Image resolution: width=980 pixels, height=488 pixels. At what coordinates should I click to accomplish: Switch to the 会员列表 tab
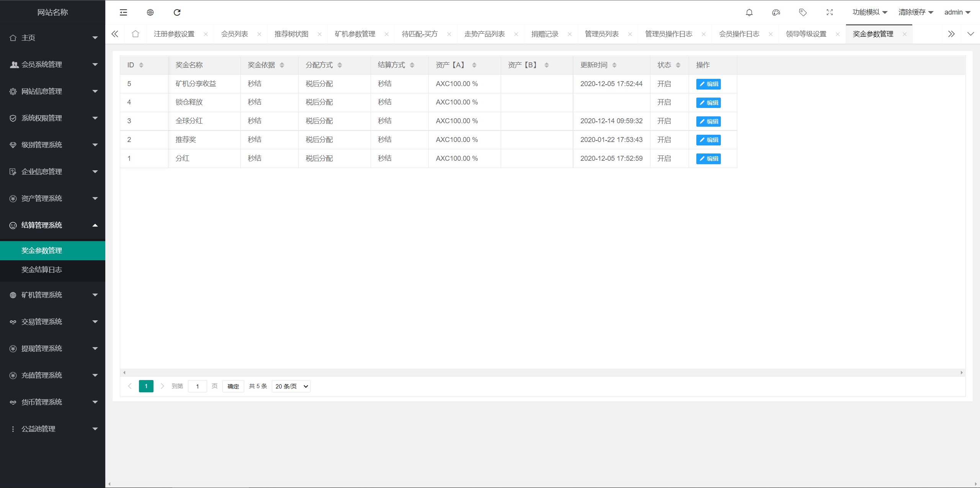234,34
